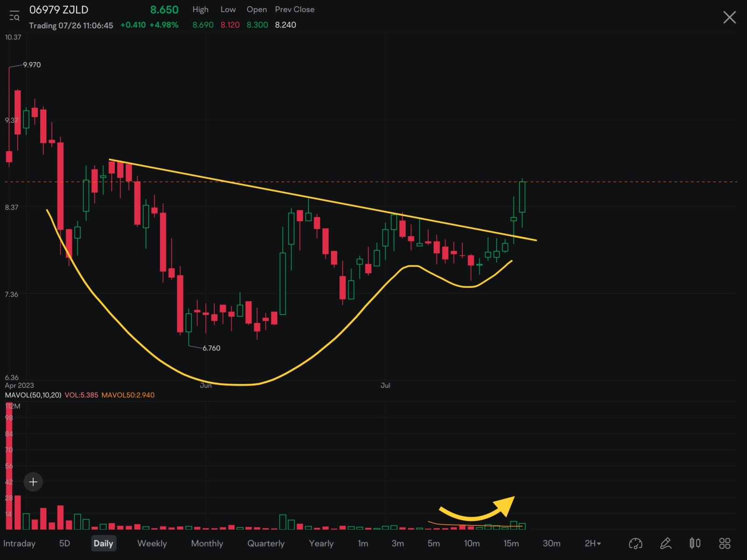Click the High value 8.690
The image size is (747, 560).
tap(203, 25)
